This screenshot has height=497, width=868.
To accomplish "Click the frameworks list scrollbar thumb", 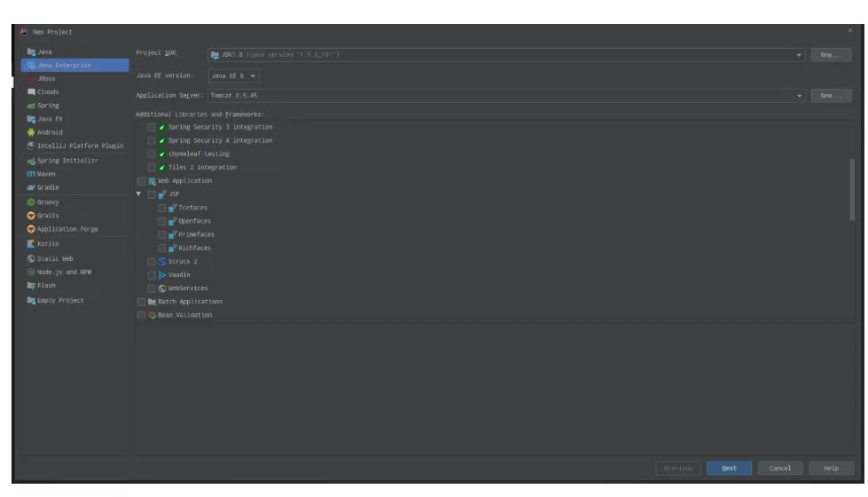I will click(x=852, y=190).
